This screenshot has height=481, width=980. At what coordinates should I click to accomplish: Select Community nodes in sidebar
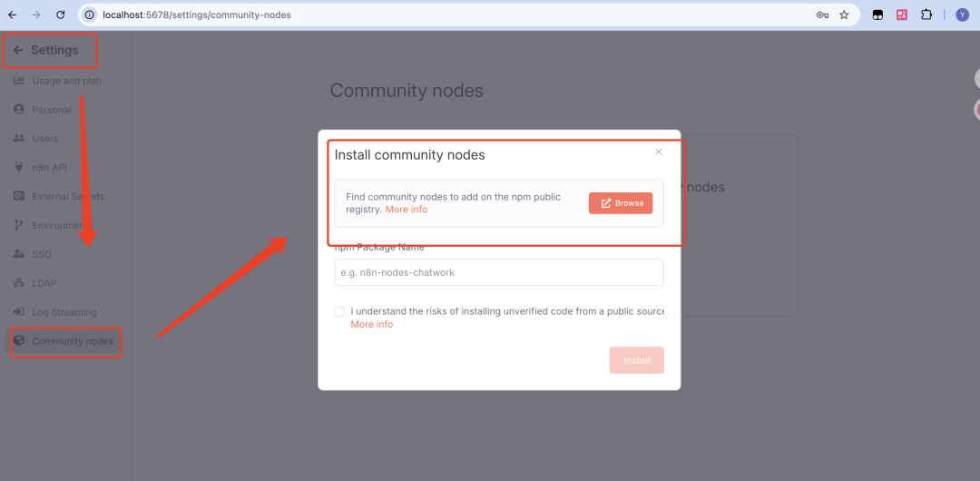click(66, 341)
